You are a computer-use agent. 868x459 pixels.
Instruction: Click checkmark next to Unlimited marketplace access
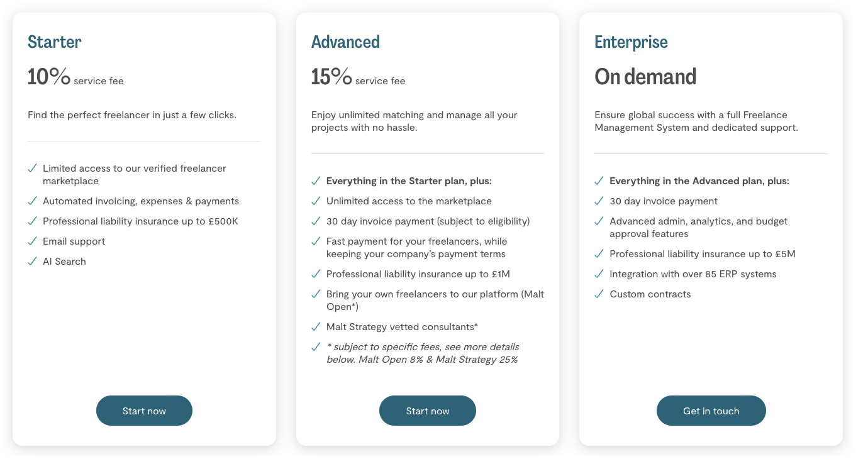(x=316, y=201)
